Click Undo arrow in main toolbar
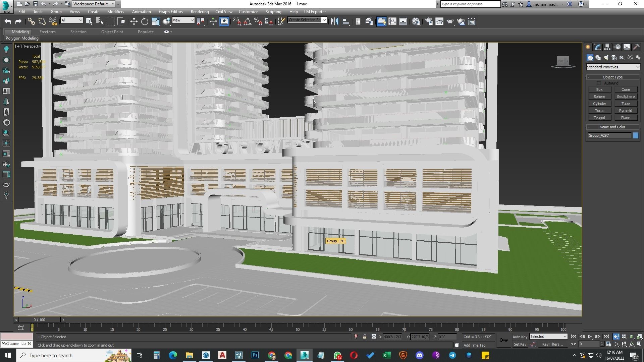 8,21
